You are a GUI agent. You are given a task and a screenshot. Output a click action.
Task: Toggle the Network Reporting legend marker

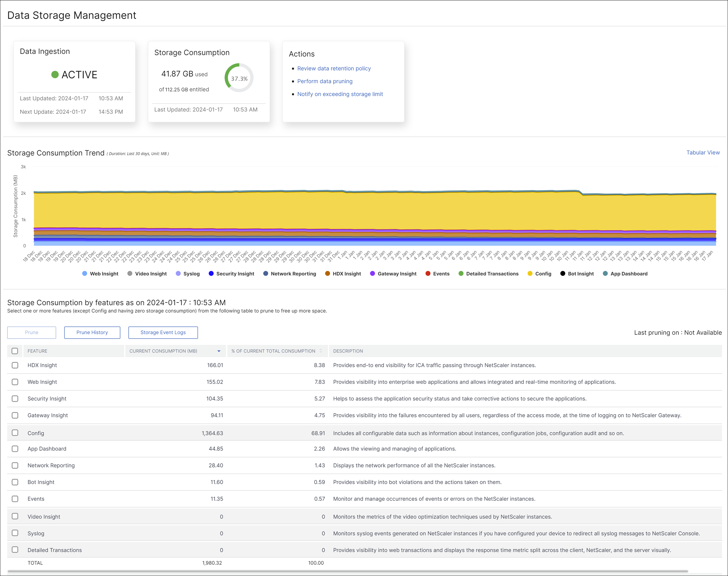click(x=266, y=273)
